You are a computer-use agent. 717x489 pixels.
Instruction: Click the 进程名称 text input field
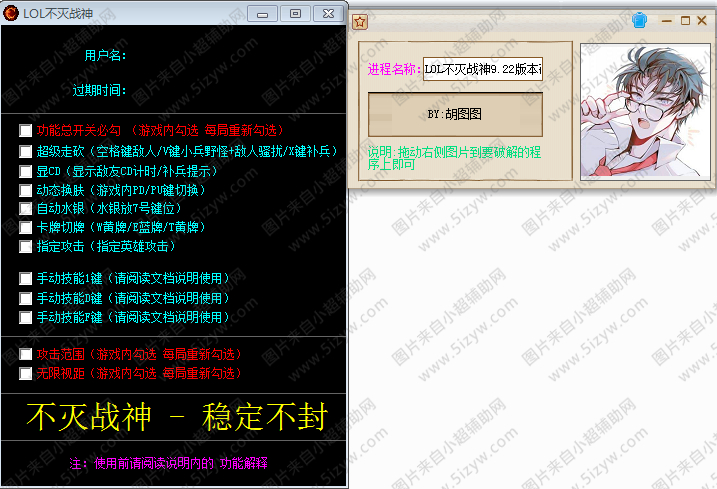[482, 69]
